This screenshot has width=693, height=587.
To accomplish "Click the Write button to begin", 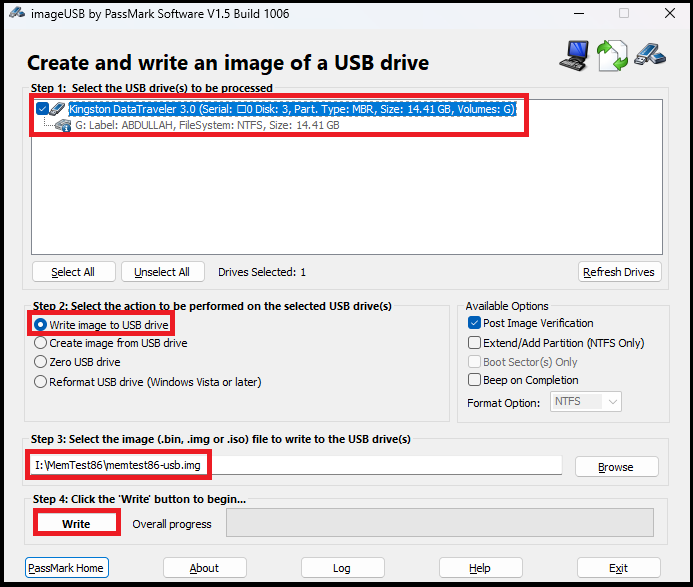I will [76, 524].
